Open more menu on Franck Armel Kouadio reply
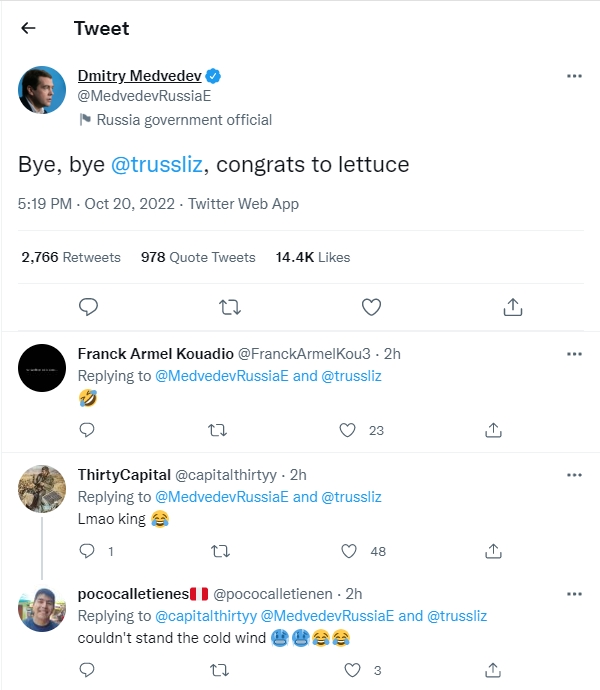The image size is (600, 690). (x=574, y=353)
